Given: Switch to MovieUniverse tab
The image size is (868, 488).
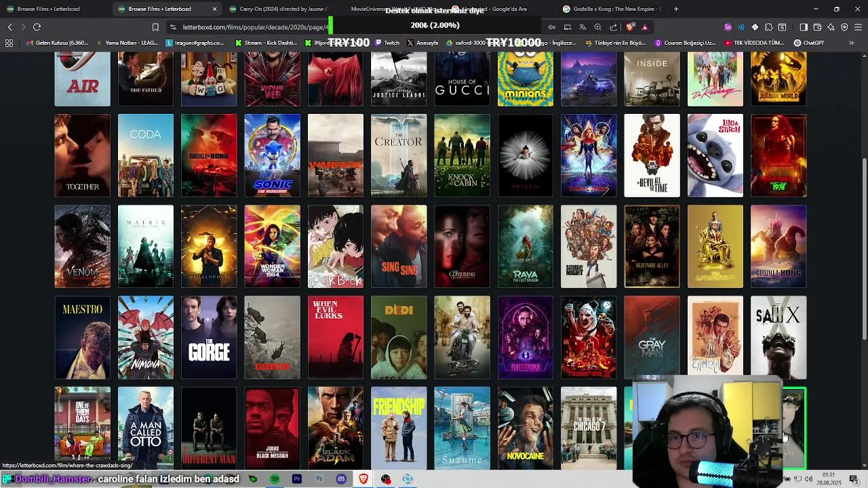Looking at the screenshot, I should (390, 9).
